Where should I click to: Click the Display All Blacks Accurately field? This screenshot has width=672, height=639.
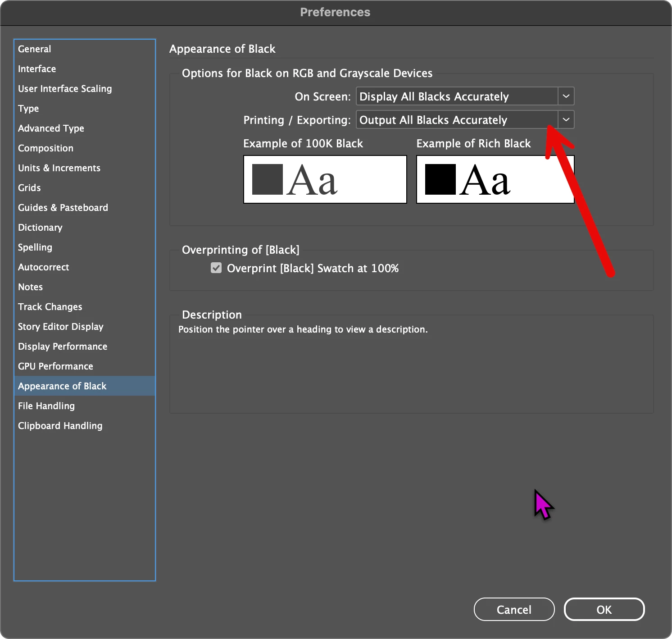coord(457,96)
